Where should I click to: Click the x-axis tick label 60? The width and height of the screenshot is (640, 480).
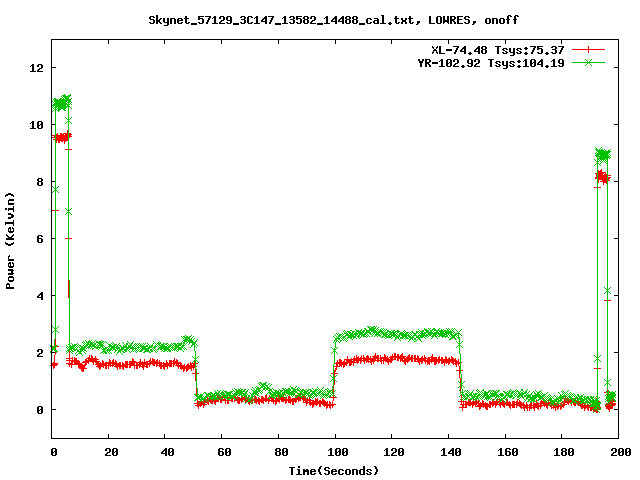coord(224,452)
